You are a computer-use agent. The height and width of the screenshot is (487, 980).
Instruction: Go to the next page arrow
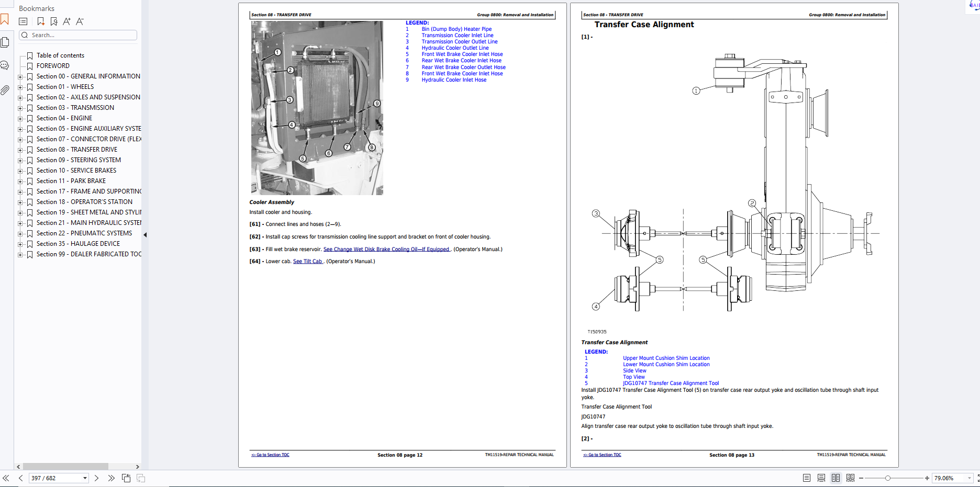click(96, 478)
